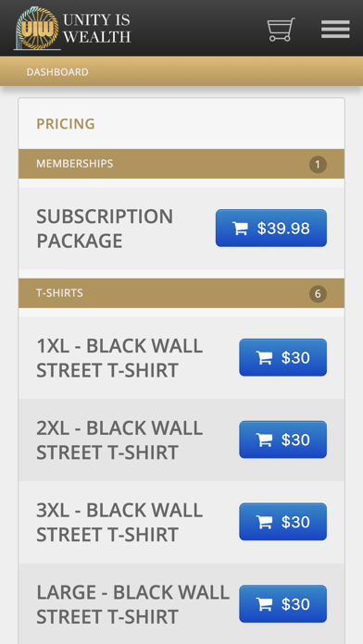Screen dimensions: 363x644
Task: Click the Pricing panel heading
Action: click(66, 124)
